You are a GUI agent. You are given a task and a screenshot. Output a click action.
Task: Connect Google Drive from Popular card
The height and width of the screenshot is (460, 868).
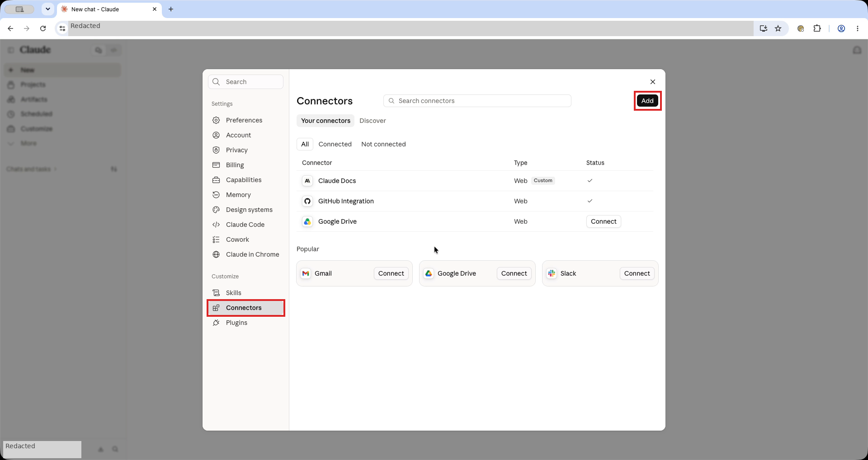[514, 273]
